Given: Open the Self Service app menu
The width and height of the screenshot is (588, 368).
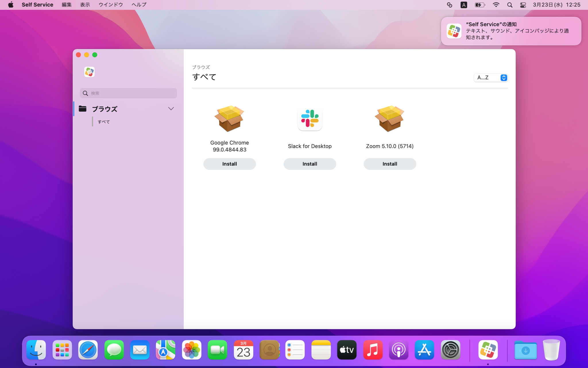Looking at the screenshot, I should click(x=37, y=5).
